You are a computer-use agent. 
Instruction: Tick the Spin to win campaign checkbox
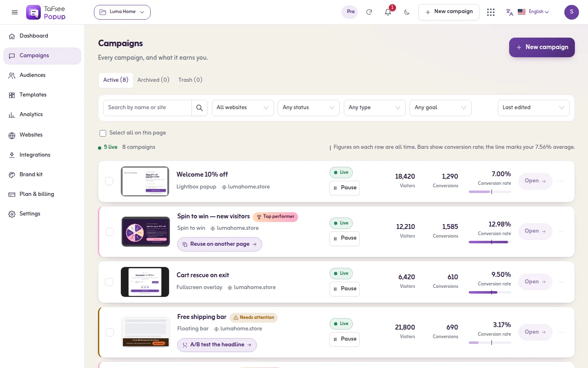(x=110, y=232)
